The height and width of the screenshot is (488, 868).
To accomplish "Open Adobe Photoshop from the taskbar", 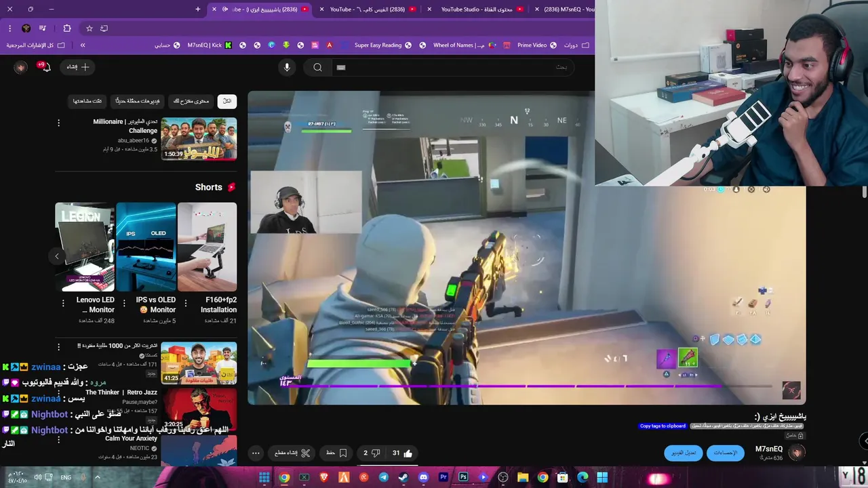I will 463,477.
